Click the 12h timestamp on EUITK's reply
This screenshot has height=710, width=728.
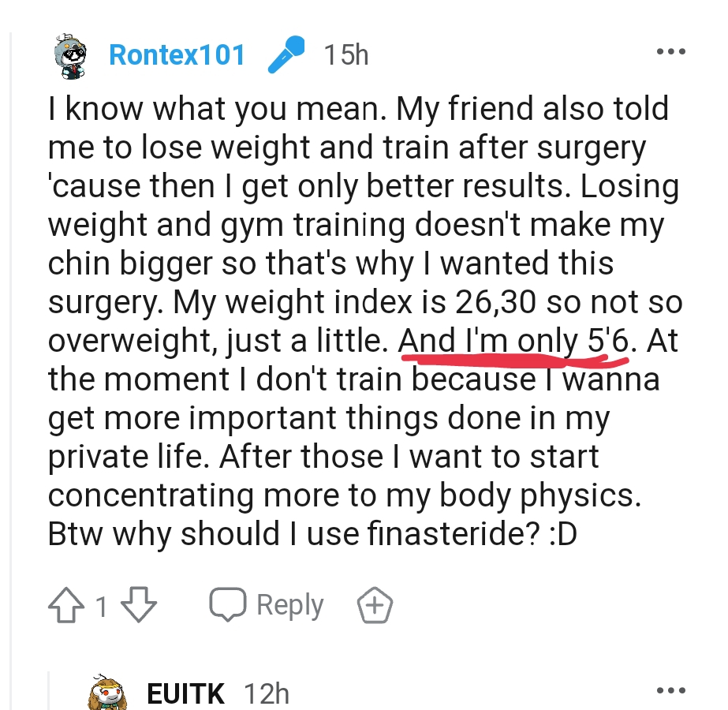267,693
